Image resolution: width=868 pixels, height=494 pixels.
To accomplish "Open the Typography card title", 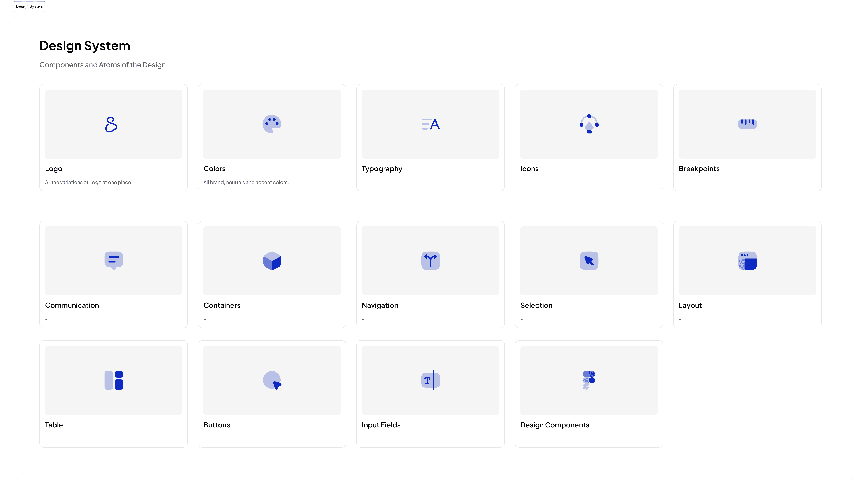I will [382, 169].
